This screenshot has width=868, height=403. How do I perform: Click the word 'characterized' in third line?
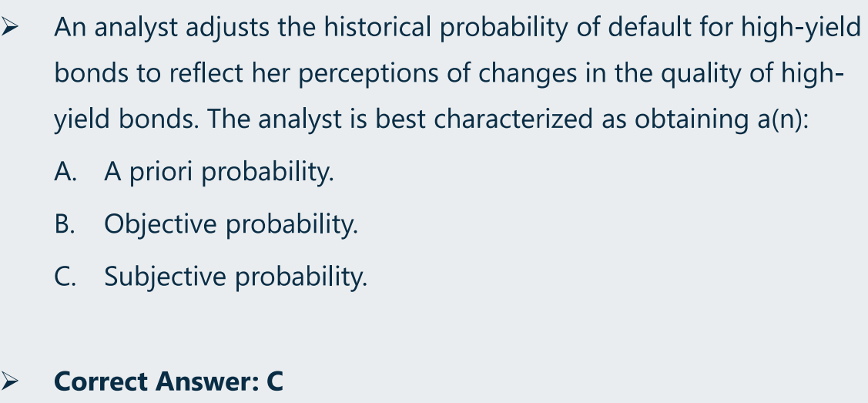point(513,119)
